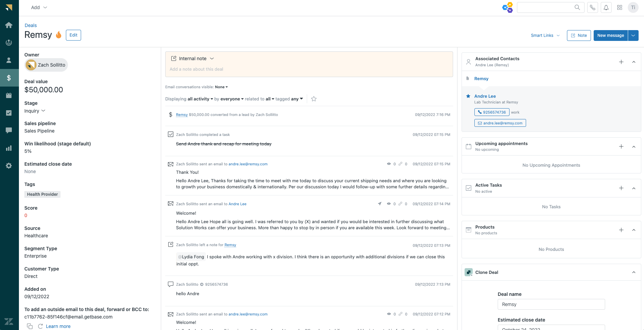Open the Reports bar chart icon
The image size is (644, 330).
tap(9, 148)
